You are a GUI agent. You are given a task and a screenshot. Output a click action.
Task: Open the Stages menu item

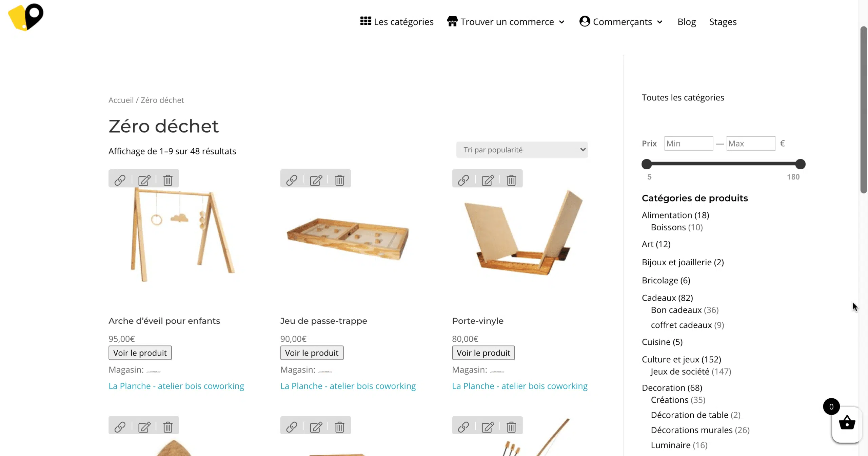point(723,22)
